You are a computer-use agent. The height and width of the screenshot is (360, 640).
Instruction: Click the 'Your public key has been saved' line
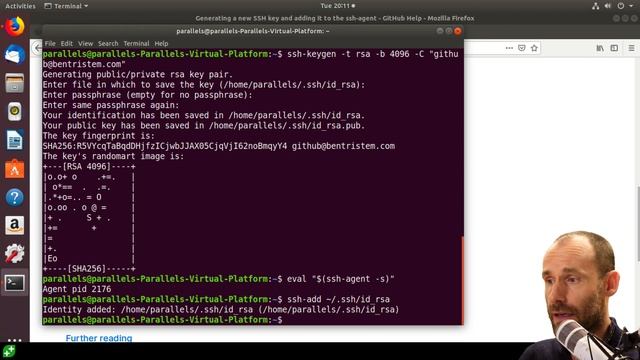204,126
